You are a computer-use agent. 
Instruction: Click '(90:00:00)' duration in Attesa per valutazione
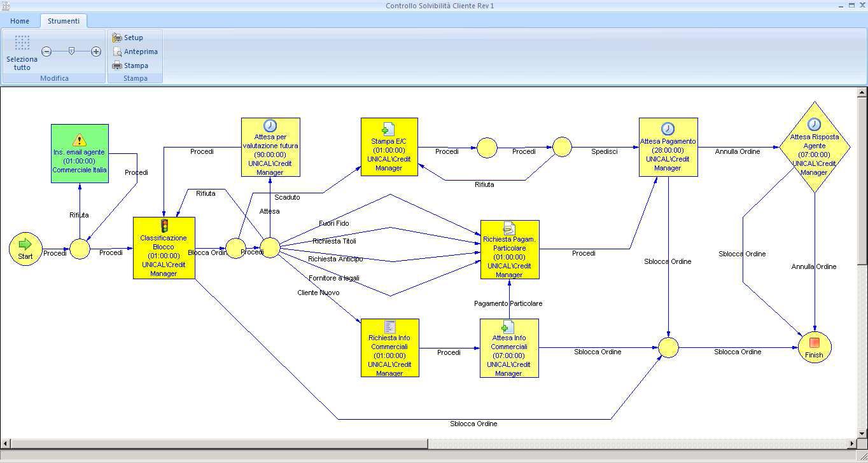(270, 155)
